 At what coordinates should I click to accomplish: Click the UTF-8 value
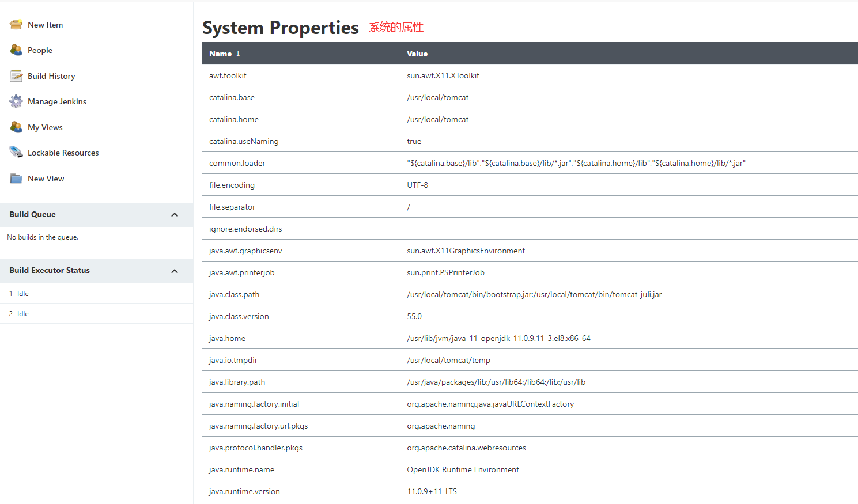point(418,185)
